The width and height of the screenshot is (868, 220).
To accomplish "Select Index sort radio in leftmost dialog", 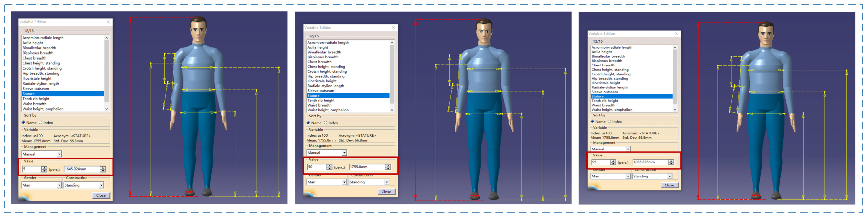I will (40, 123).
